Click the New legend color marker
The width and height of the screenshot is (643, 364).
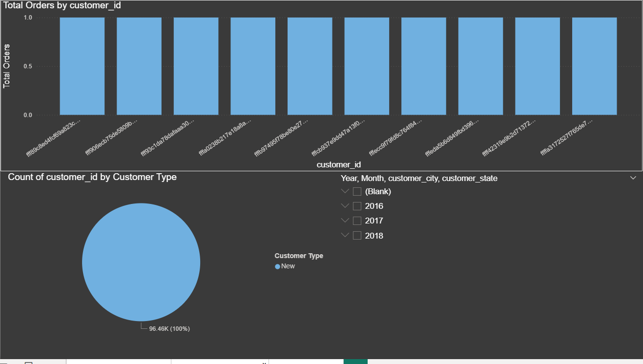click(x=277, y=266)
